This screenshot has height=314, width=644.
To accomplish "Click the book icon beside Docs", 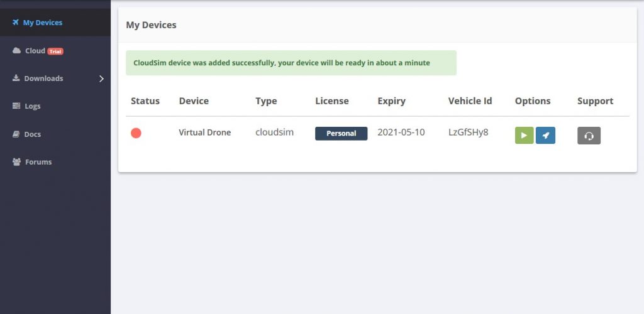I will coord(16,134).
